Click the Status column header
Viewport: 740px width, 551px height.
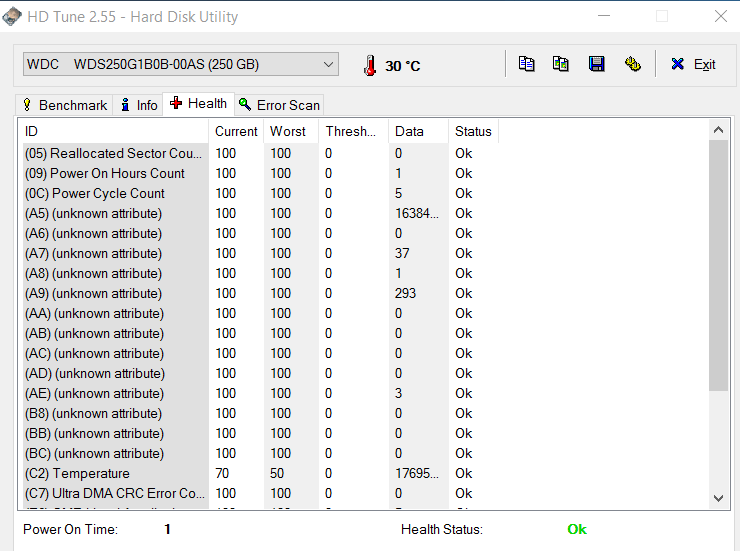(473, 131)
